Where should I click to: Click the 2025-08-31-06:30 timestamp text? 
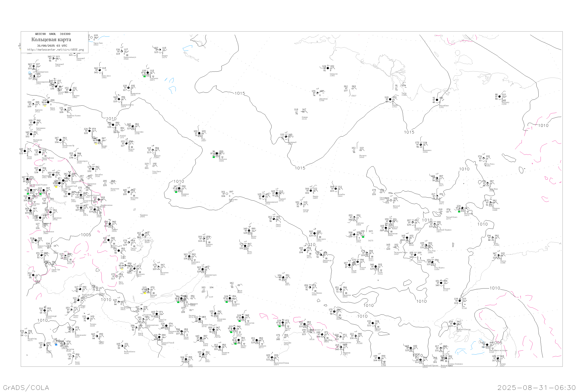(x=536, y=387)
